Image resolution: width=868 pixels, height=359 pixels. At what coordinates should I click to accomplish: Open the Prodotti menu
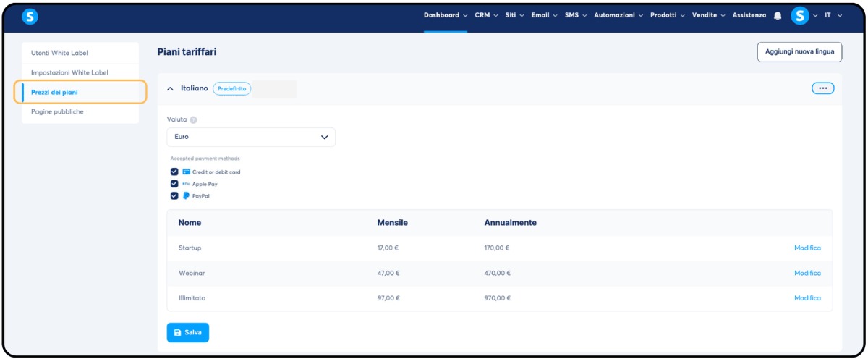(668, 15)
